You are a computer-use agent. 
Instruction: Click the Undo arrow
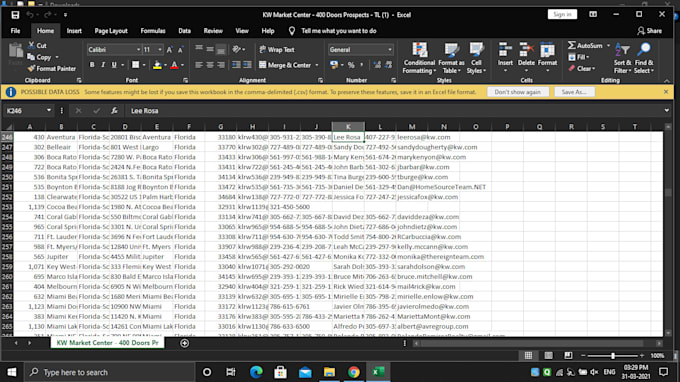coord(30,15)
